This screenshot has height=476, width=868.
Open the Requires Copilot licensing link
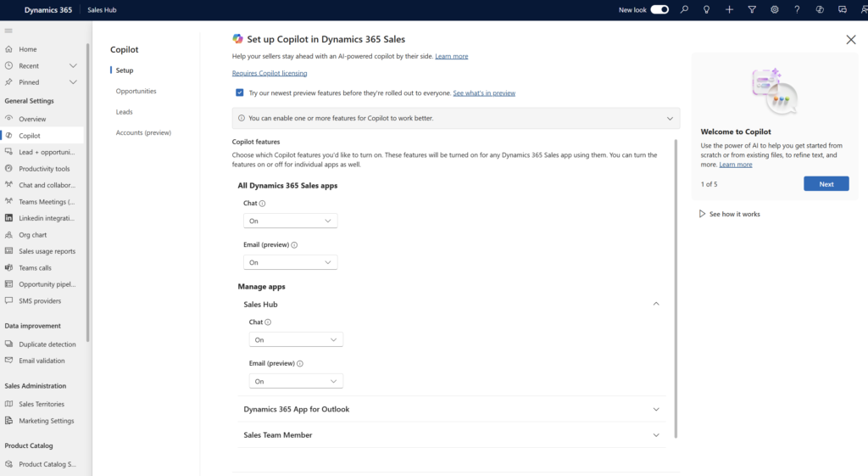[270, 74]
